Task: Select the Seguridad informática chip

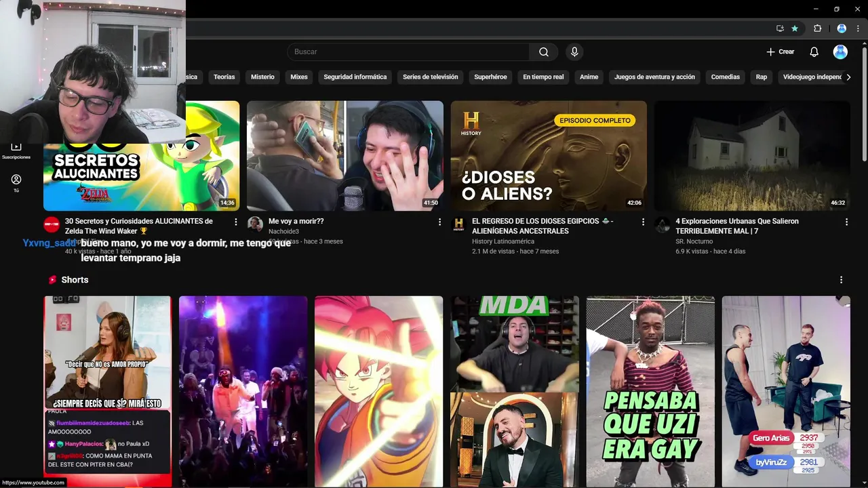Action: click(355, 77)
